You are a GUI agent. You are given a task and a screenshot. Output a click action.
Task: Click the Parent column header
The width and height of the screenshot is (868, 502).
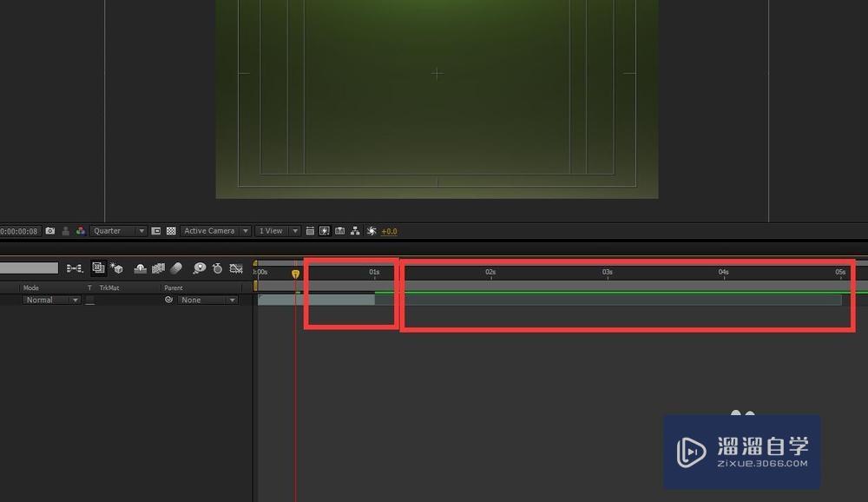tap(174, 288)
